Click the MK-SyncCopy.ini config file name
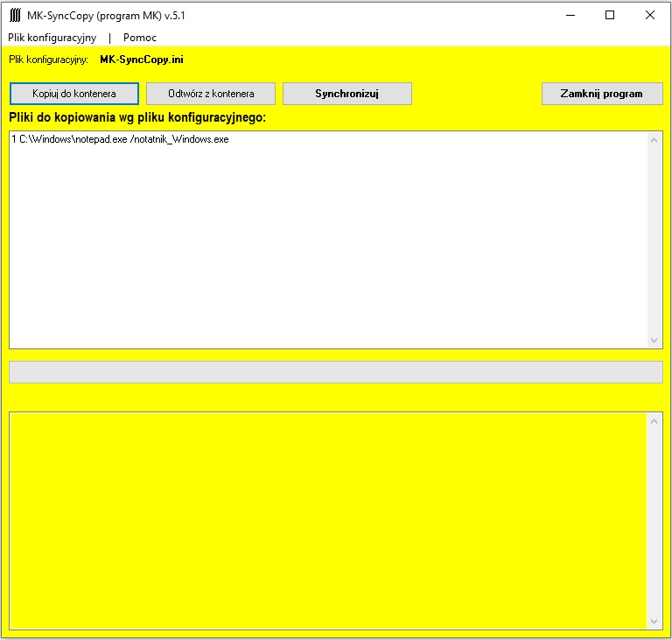The height and width of the screenshot is (640, 672). point(142,60)
